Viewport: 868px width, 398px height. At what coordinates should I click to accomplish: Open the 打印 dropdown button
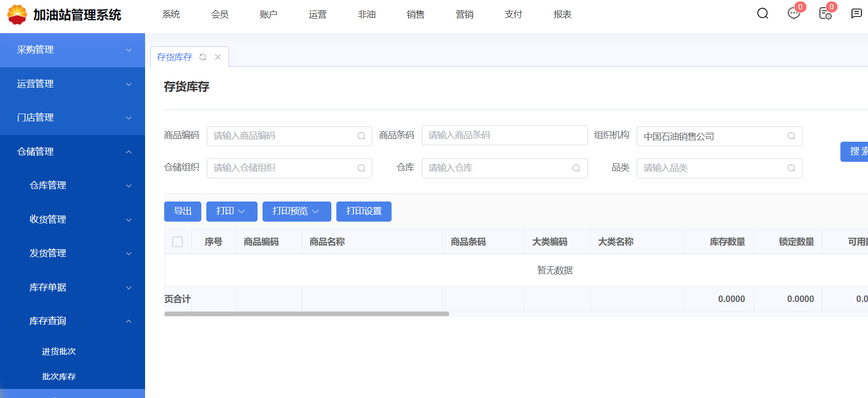pyautogui.click(x=231, y=212)
